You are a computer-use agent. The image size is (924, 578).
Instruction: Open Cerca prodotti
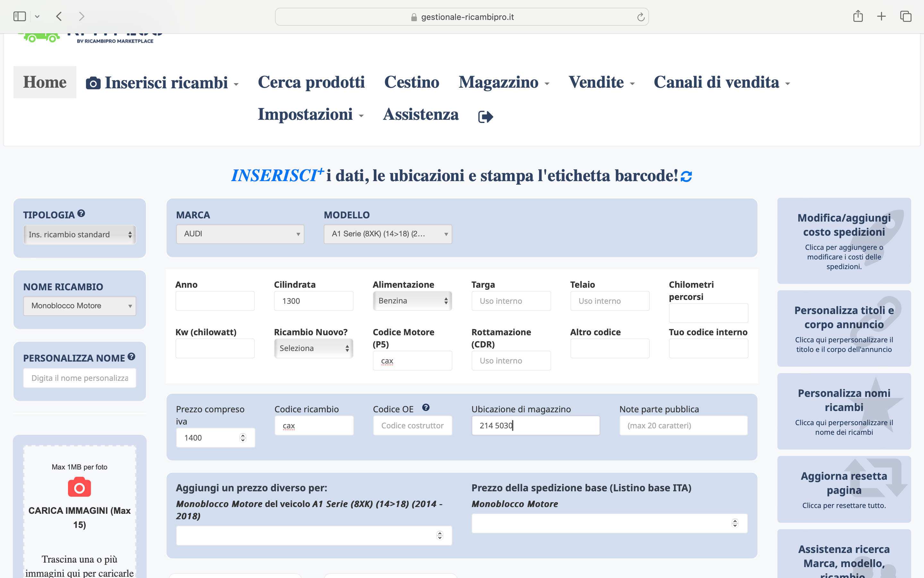point(311,82)
